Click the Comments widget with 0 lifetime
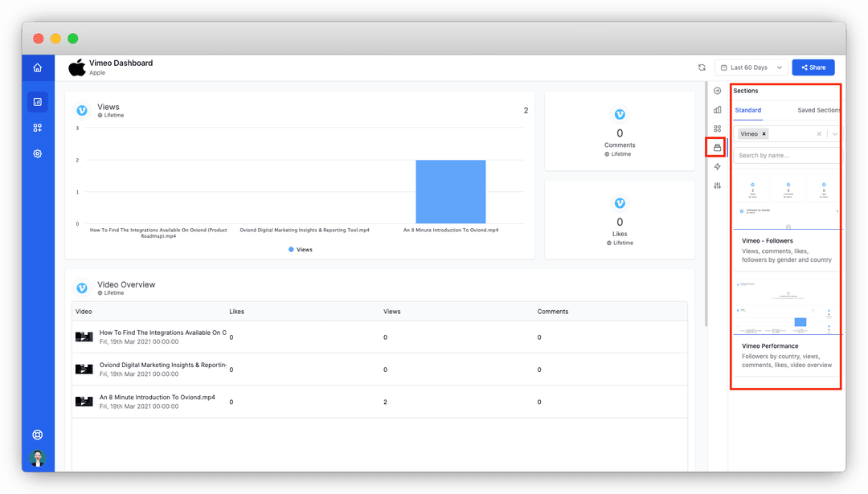Viewport: 868px width, 494px height. [620, 131]
